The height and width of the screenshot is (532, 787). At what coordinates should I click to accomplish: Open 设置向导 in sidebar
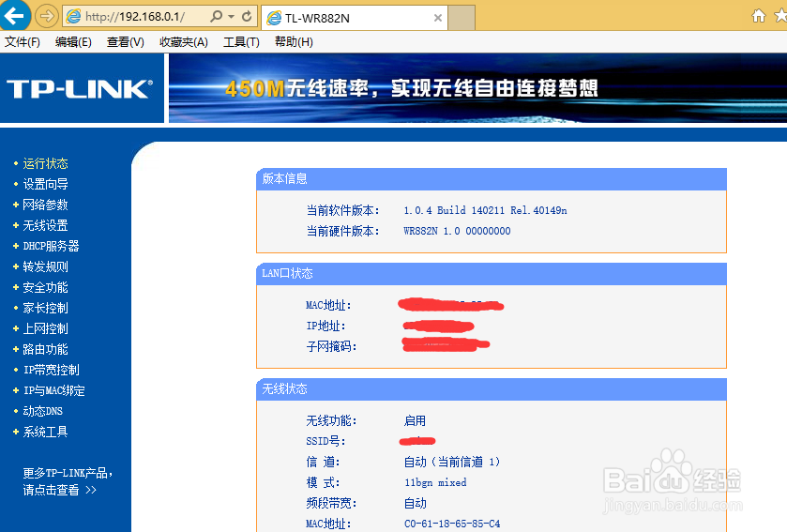coord(45,184)
